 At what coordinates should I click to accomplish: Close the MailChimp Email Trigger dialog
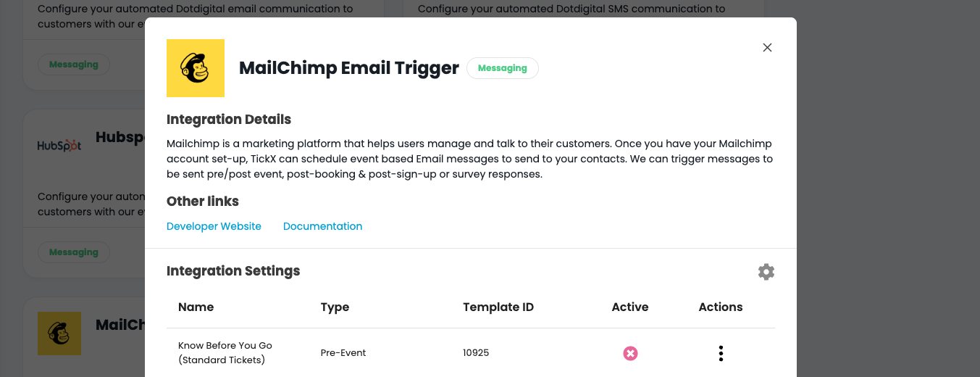click(767, 48)
